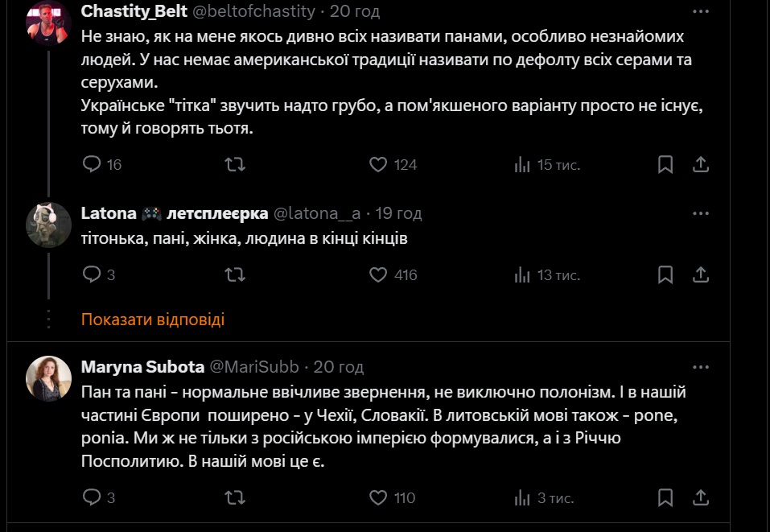Click Chastity_Belt's profile avatar
Screen dimensions: 770x532
coord(49,23)
